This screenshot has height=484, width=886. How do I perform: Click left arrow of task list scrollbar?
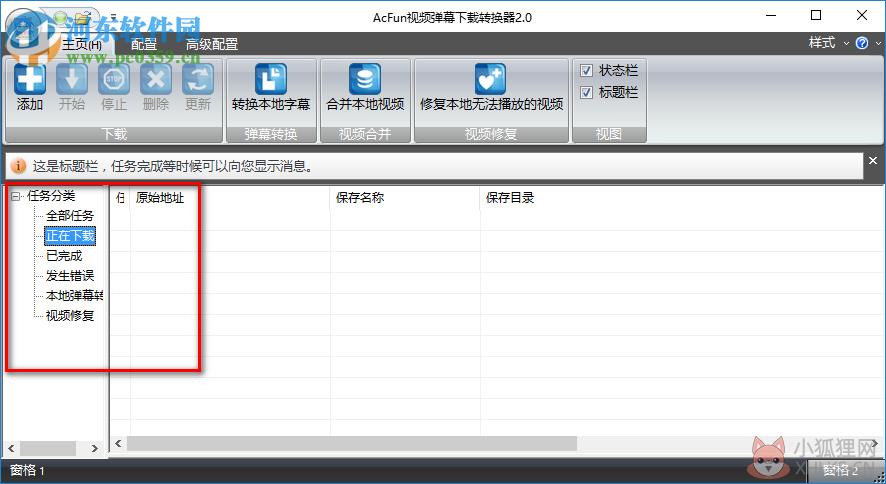coord(118,443)
